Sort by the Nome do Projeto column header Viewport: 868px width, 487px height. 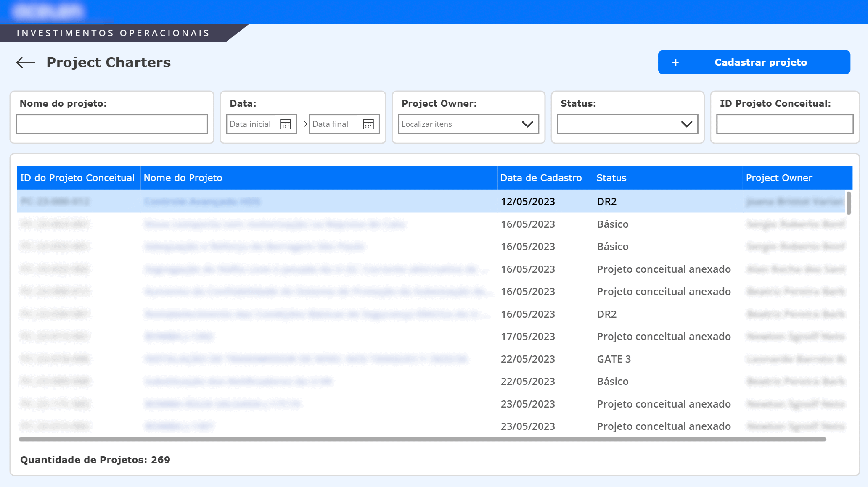point(183,177)
